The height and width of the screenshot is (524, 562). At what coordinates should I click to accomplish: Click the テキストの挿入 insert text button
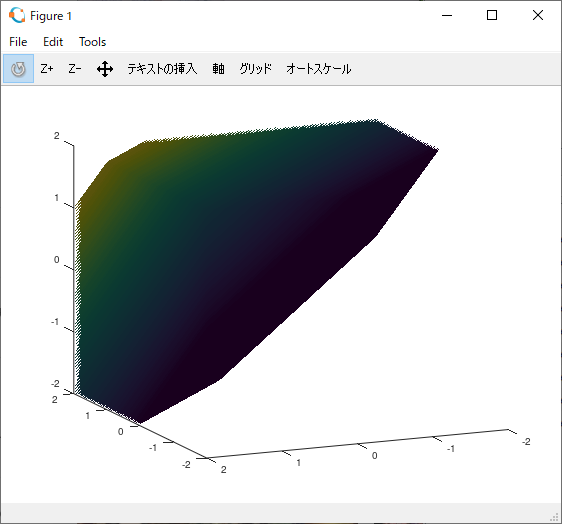point(162,68)
